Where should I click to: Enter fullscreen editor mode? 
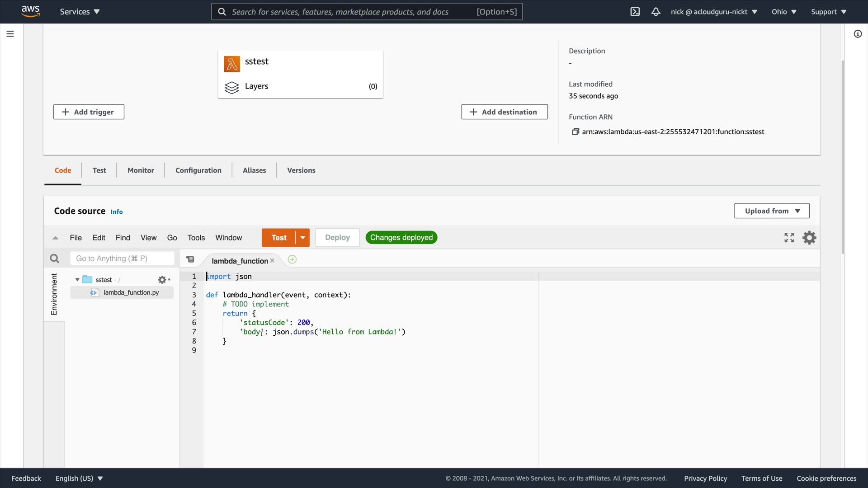pyautogui.click(x=789, y=238)
